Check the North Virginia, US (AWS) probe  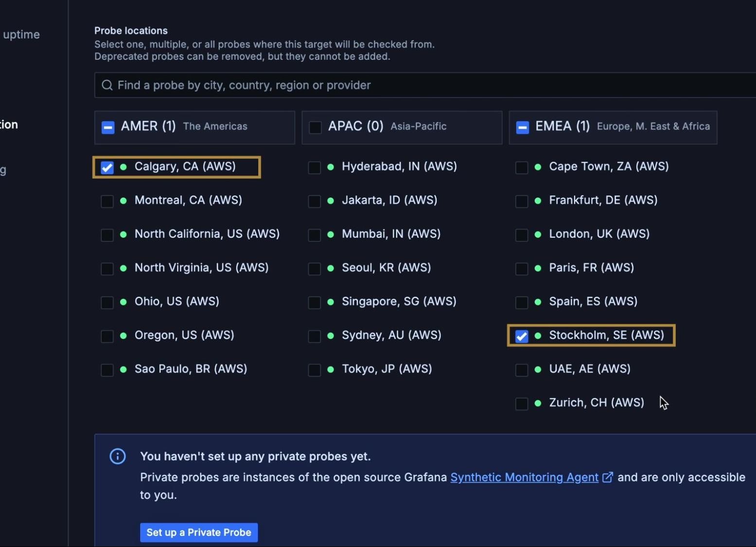pos(107,268)
